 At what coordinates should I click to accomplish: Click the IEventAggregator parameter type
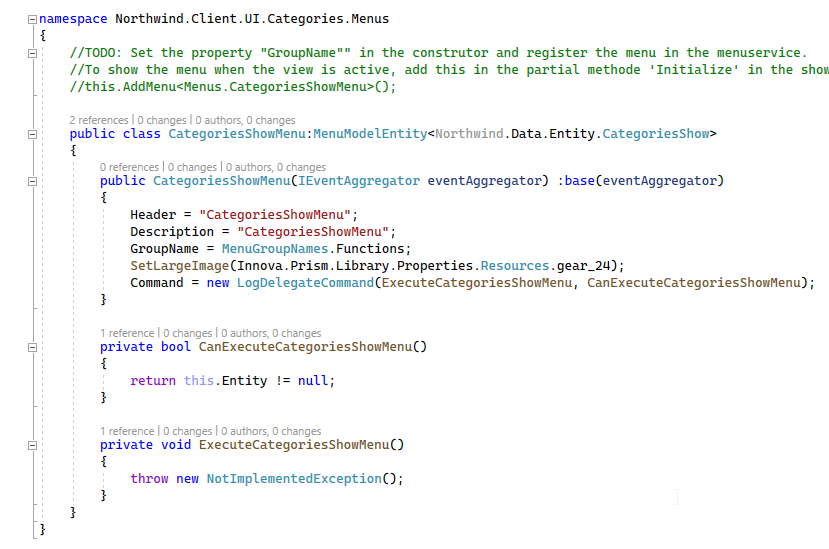pos(359,181)
